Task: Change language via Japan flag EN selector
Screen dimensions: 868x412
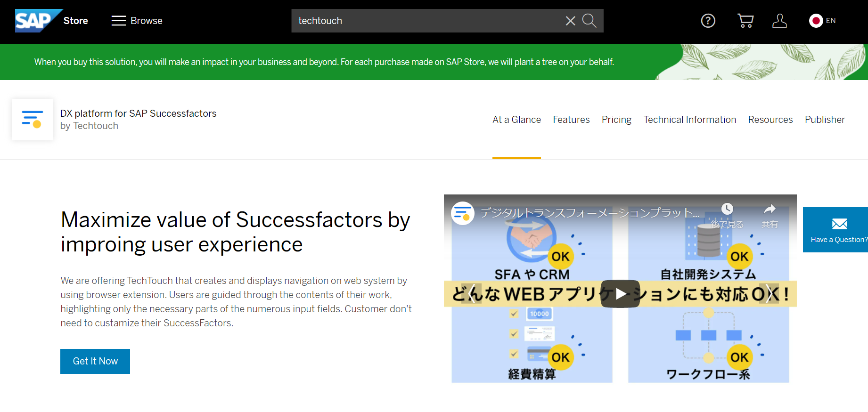Action: click(822, 21)
